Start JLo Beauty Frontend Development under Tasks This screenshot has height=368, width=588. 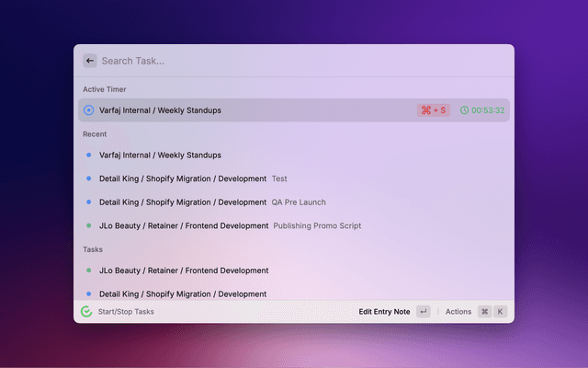click(184, 270)
